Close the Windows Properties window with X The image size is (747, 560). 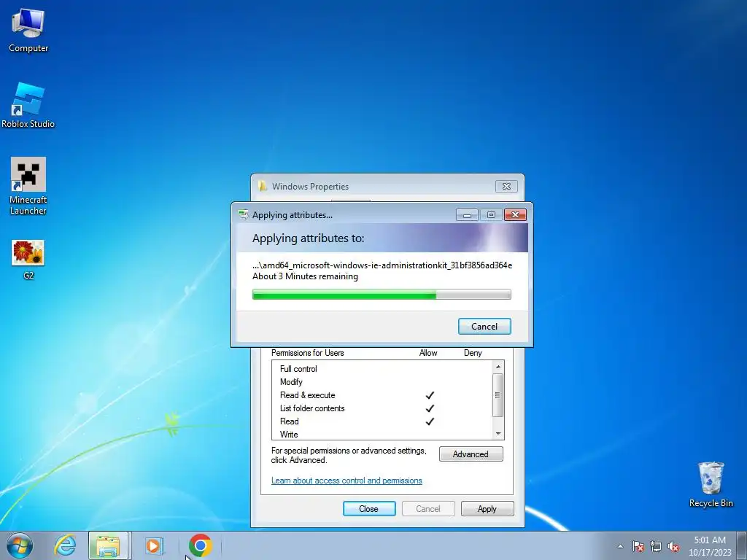506,186
